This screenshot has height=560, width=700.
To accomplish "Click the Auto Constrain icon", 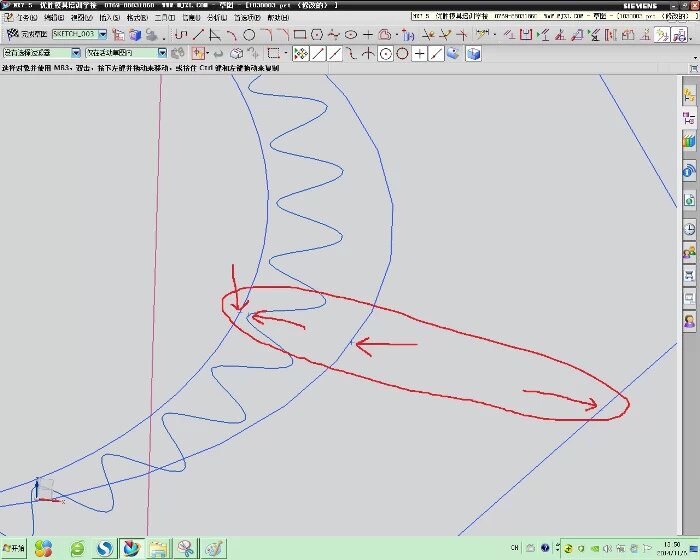I will 560,35.
